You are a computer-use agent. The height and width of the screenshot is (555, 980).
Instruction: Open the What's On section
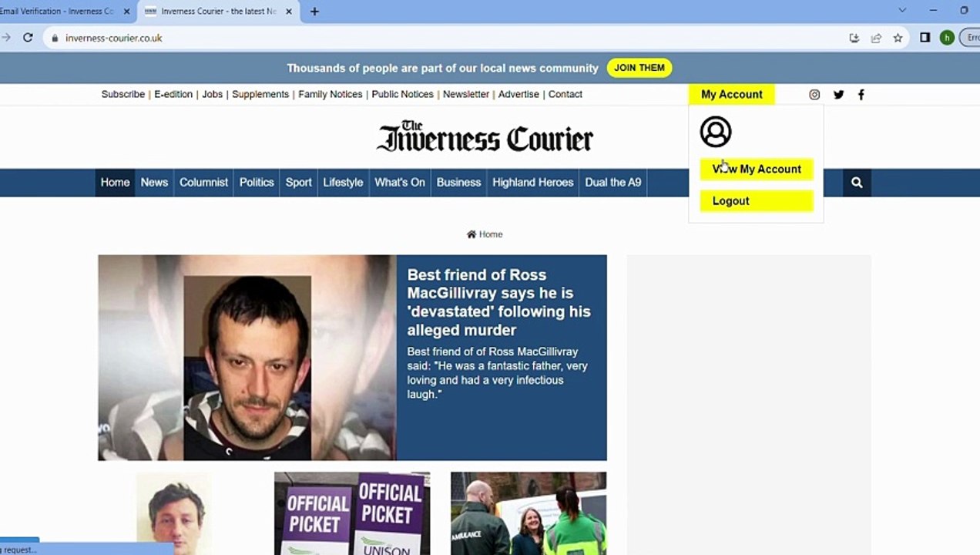[400, 183]
